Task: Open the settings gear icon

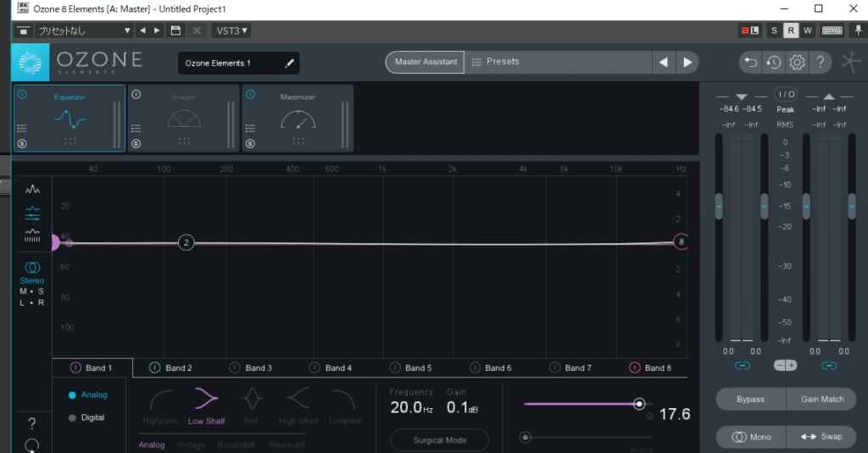Action: pyautogui.click(x=797, y=62)
